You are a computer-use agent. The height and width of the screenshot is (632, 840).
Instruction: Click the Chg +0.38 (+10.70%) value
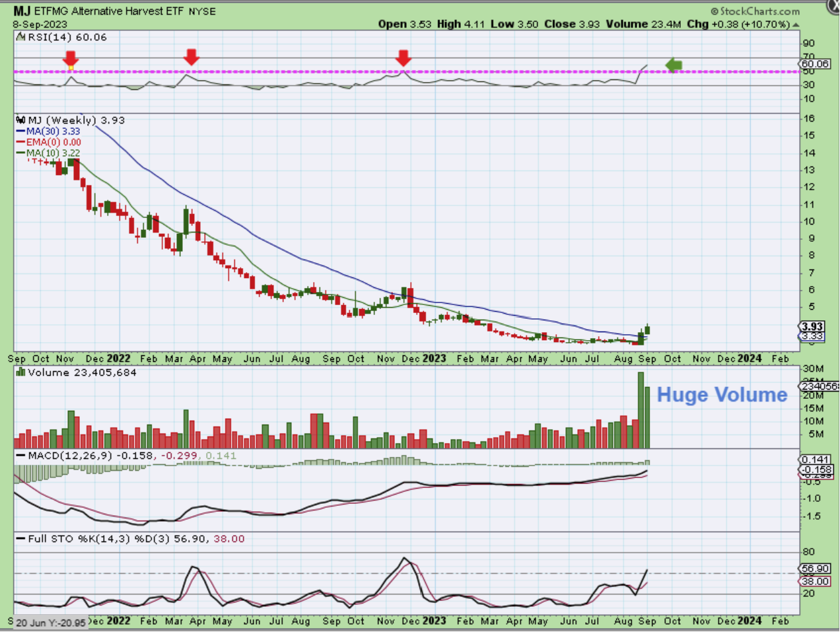[x=738, y=24]
